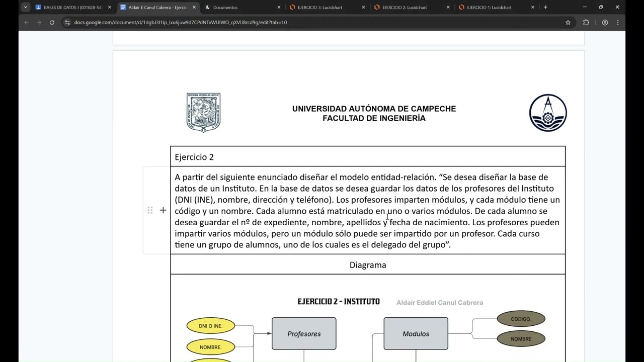Screen dimensions: 644x362
Task: Click the FACULTAD DE INGENIERÍA heading text
Action: coord(374,118)
